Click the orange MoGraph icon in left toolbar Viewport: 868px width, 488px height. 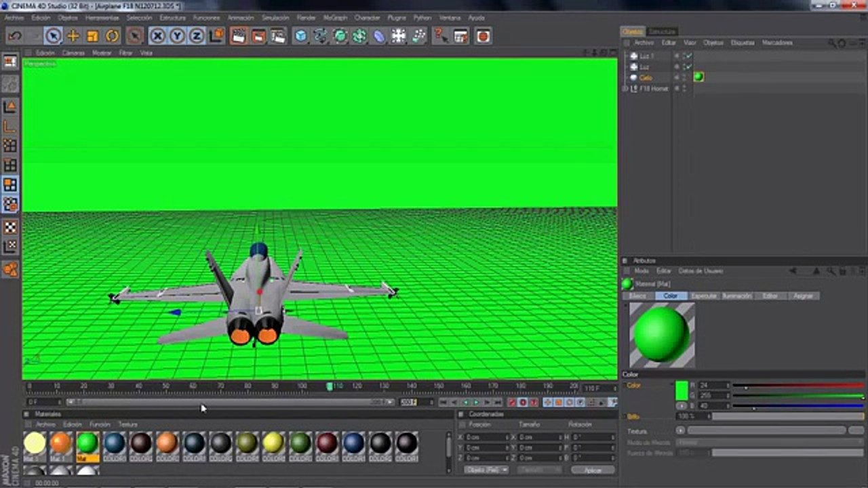[10, 269]
